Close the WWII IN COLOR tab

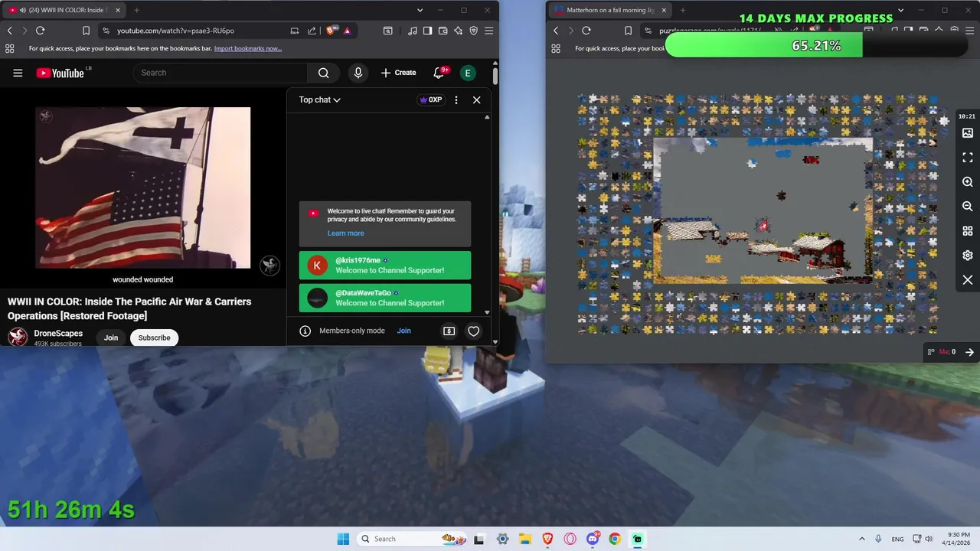116,10
